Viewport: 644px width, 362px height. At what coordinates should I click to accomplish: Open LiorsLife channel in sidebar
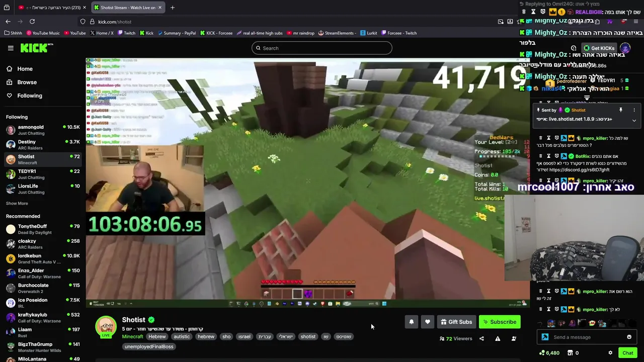[43, 189]
